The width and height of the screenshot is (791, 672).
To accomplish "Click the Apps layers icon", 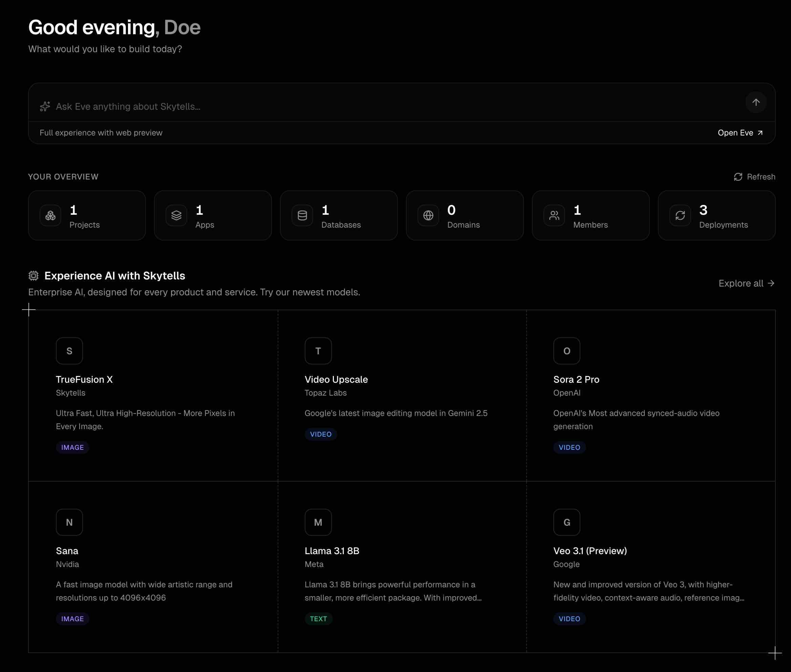I will coord(176,216).
